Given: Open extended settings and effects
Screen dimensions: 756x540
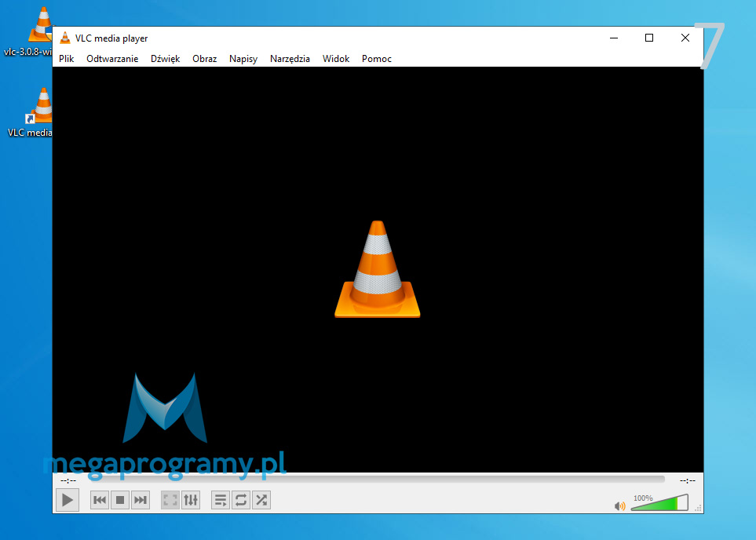Looking at the screenshot, I should click(x=191, y=500).
